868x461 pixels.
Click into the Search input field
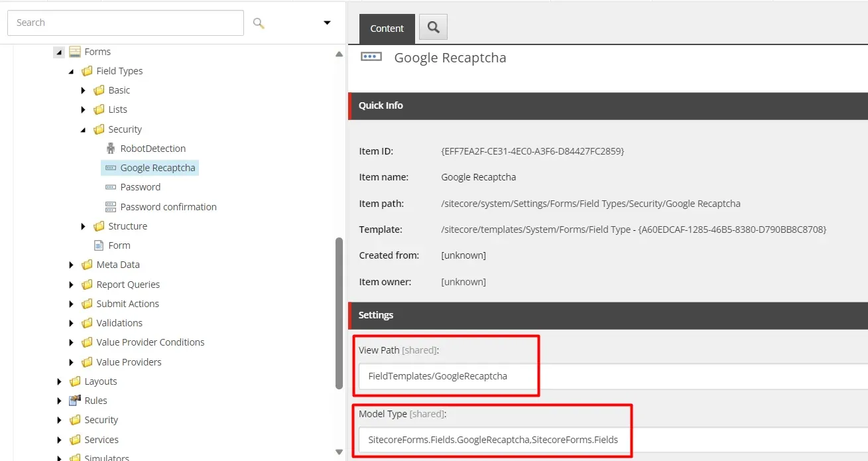(x=125, y=23)
